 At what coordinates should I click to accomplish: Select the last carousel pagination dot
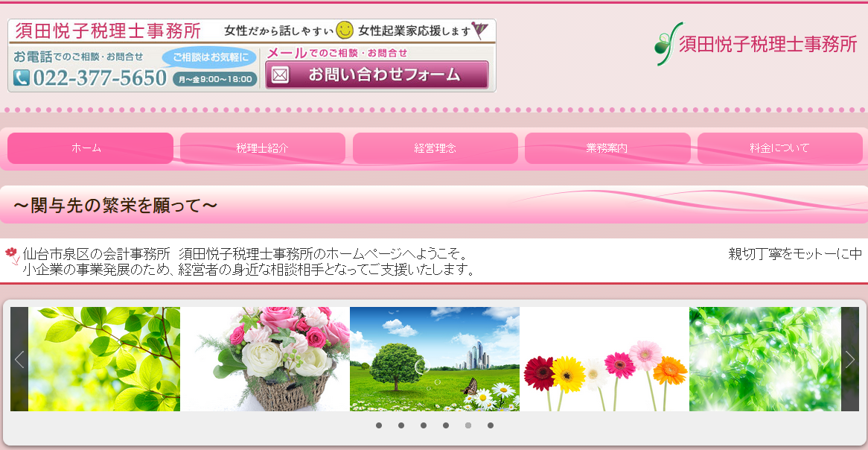pyautogui.click(x=491, y=425)
